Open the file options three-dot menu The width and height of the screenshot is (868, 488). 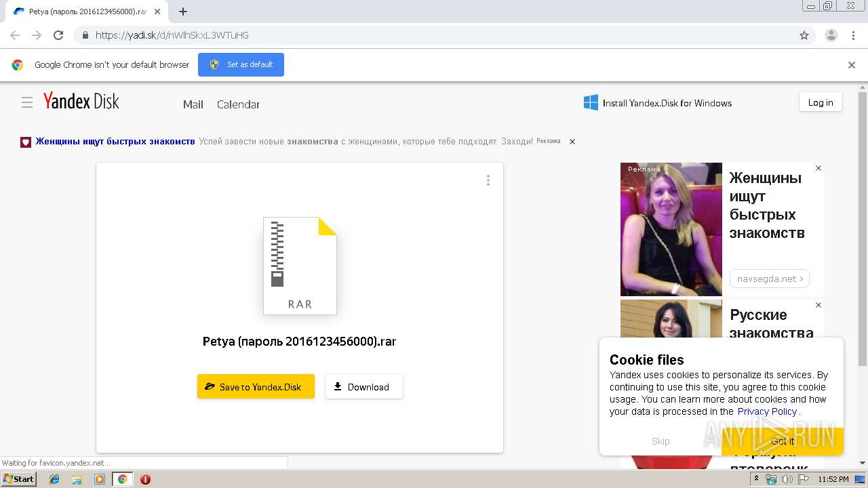tap(488, 180)
